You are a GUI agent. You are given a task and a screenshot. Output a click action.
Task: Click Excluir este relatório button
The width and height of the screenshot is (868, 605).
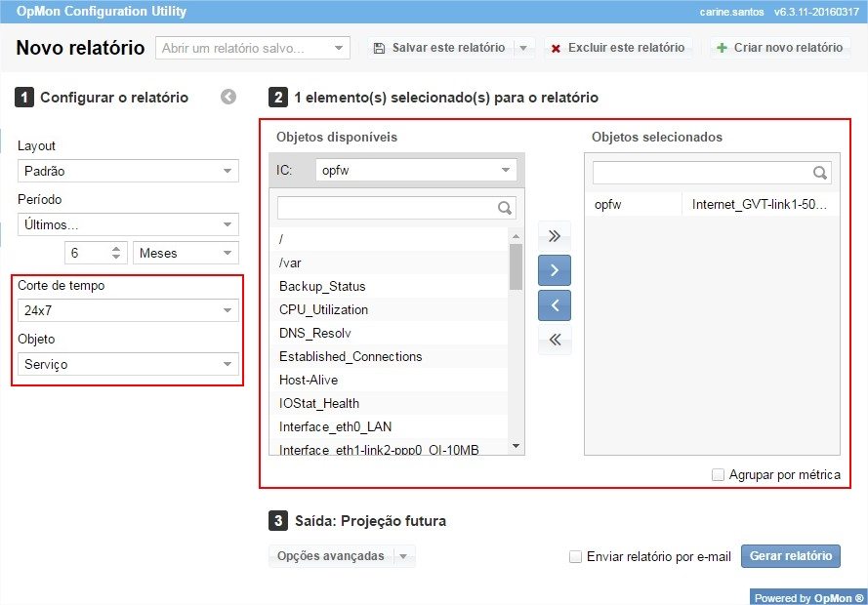617,48
